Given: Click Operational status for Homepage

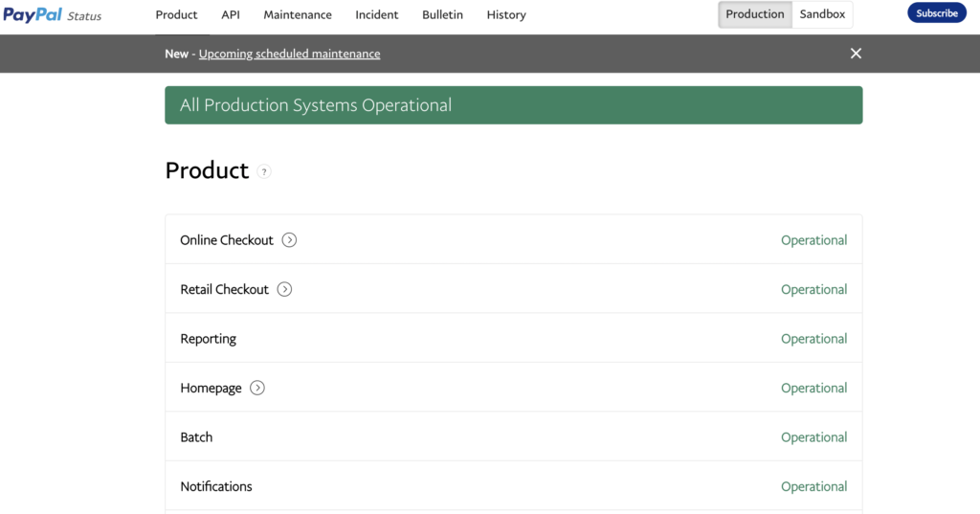Looking at the screenshot, I should coord(813,388).
